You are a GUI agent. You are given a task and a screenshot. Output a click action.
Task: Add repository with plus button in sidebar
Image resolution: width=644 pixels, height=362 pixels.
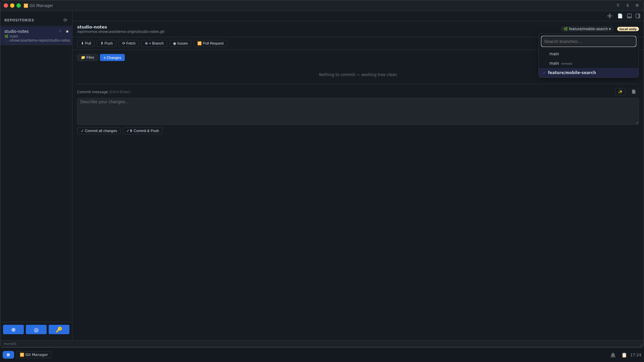click(13, 329)
